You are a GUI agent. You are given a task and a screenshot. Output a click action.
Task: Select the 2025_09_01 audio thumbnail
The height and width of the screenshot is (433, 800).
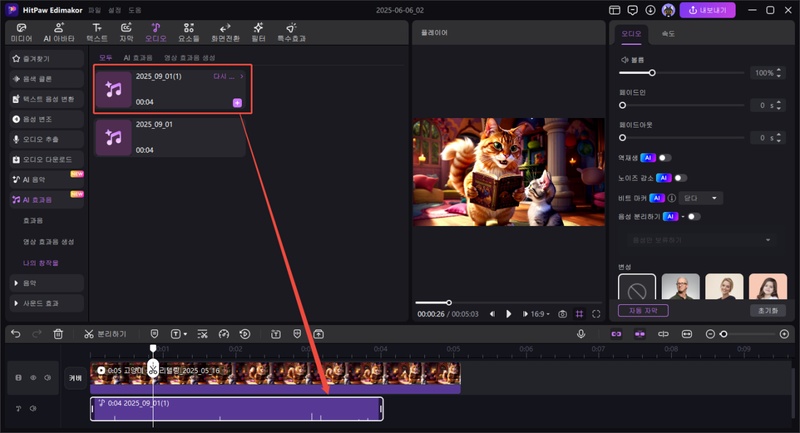114,137
